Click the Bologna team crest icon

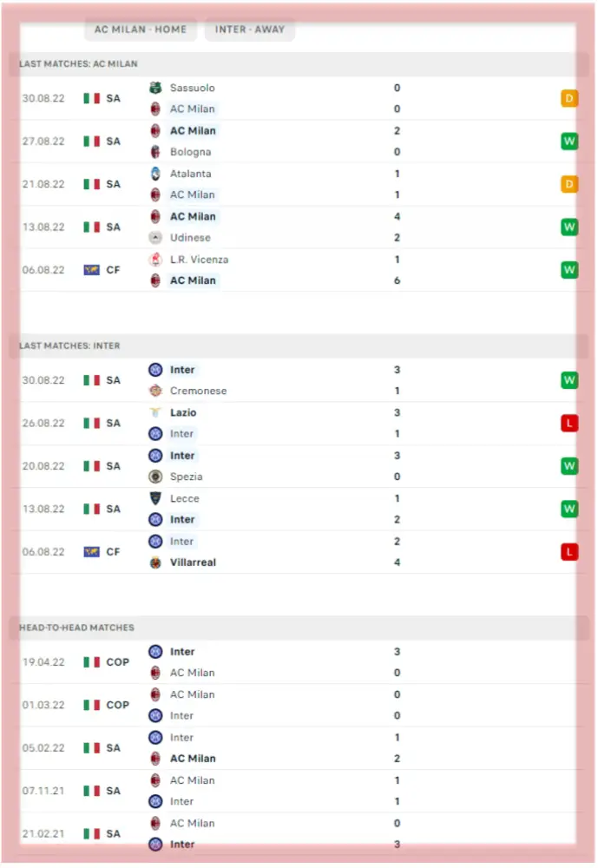[x=155, y=152]
